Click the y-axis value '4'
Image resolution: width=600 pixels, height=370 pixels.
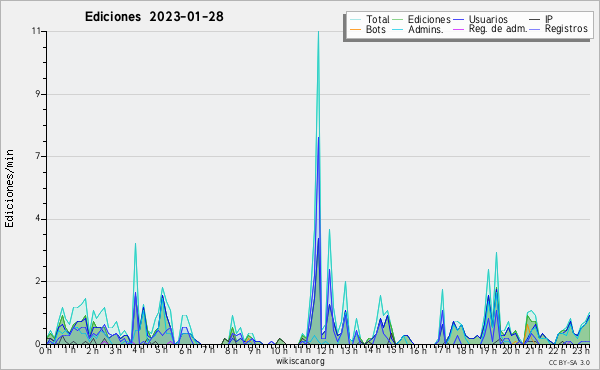(38, 219)
